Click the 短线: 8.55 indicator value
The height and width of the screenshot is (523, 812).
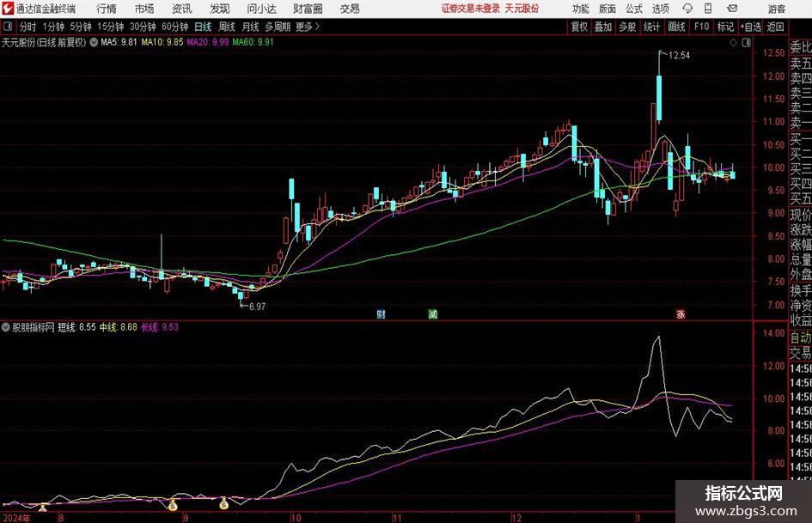point(76,327)
